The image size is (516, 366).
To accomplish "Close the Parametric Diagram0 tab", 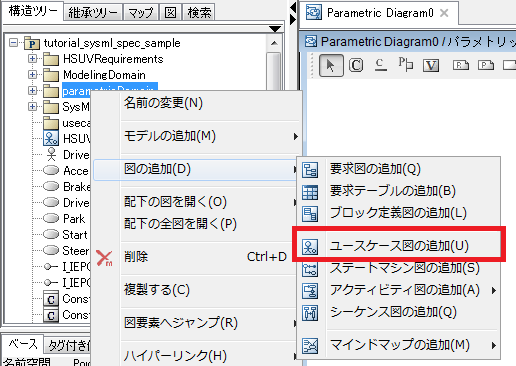I will (x=444, y=13).
